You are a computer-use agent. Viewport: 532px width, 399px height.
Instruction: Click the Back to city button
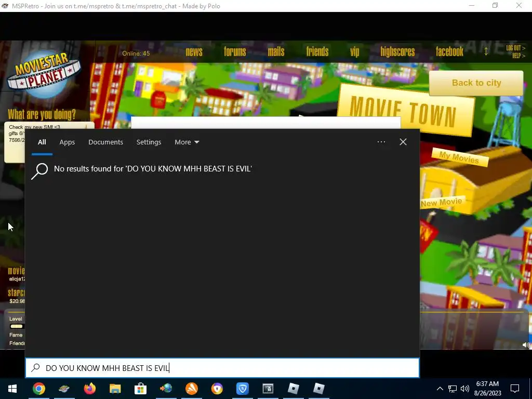pos(476,83)
